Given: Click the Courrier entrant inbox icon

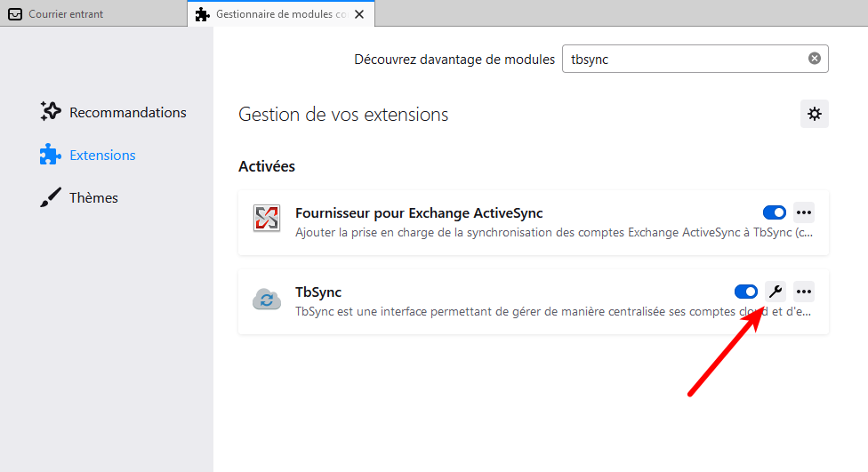Looking at the screenshot, I should 15,14.
